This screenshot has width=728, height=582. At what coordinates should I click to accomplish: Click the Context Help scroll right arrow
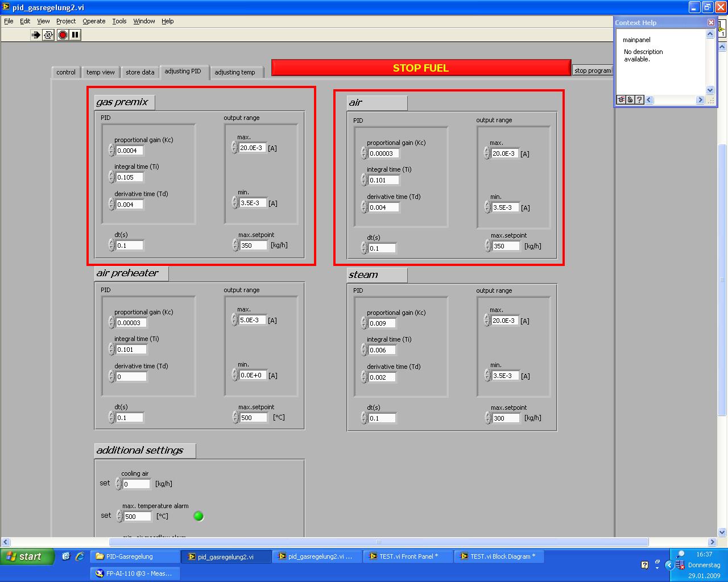pyautogui.click(x=700, y=100)
